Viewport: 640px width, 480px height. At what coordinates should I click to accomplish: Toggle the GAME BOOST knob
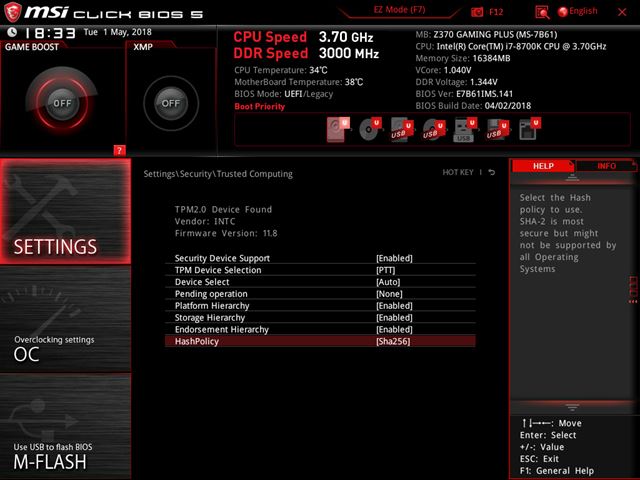pyautogui.click(x=62, y=103)
